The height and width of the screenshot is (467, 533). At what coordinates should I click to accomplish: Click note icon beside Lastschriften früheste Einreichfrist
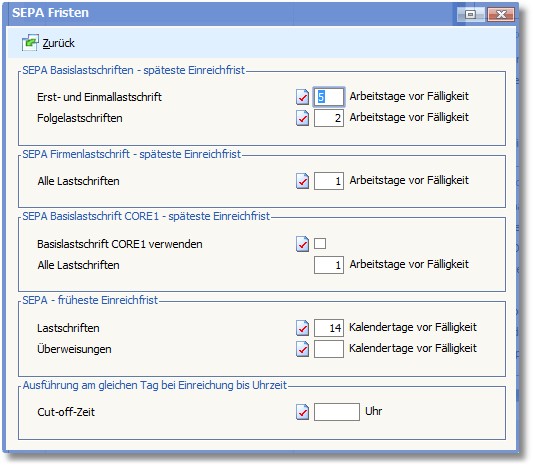[302, 328]
